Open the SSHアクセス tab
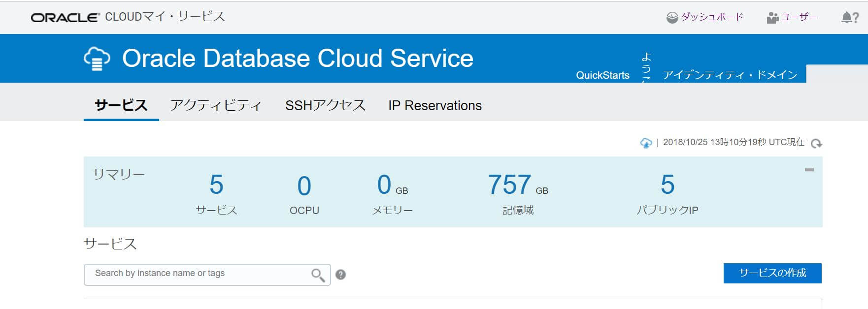 pos(325,105)
